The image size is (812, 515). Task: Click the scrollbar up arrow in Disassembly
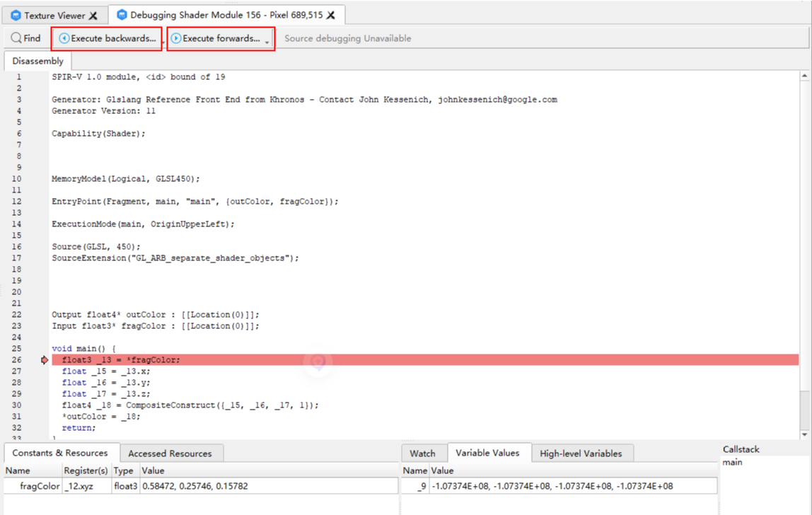pos(804,76)
